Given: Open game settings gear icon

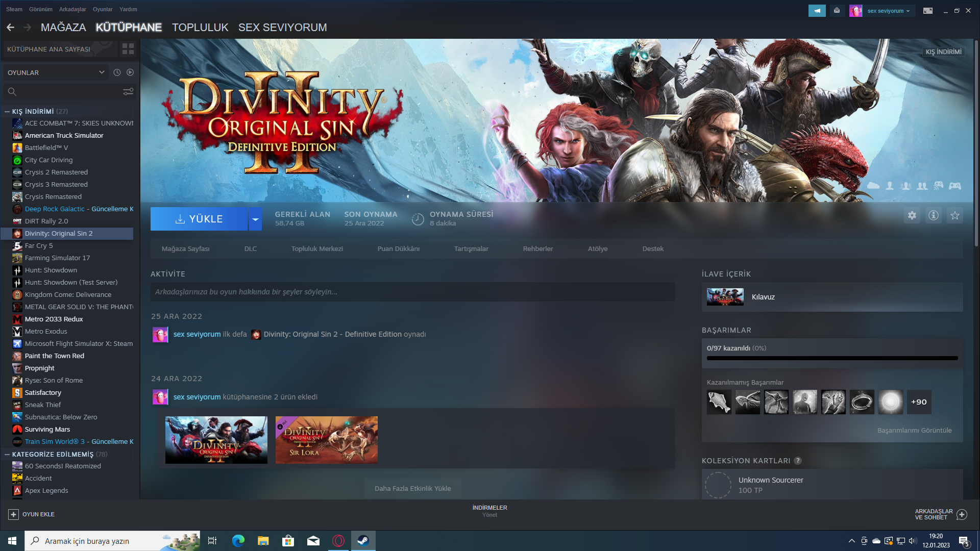Looking at the screenshot, I should [x=912, y=216].
